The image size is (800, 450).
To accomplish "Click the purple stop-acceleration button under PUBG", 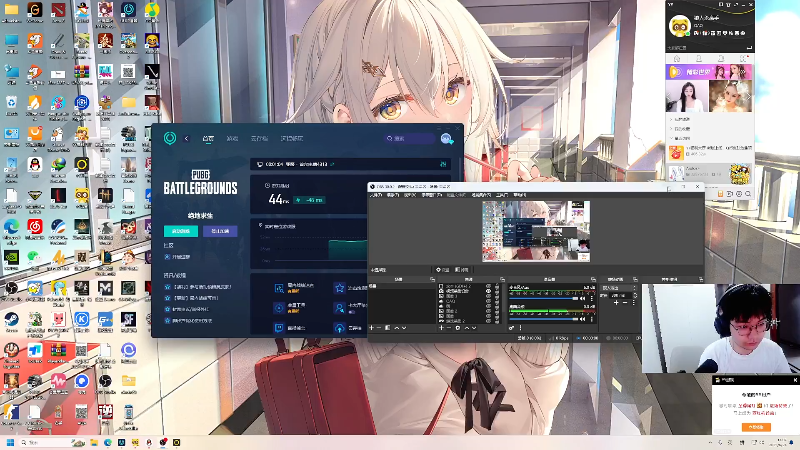I will [x=220, y=231].
